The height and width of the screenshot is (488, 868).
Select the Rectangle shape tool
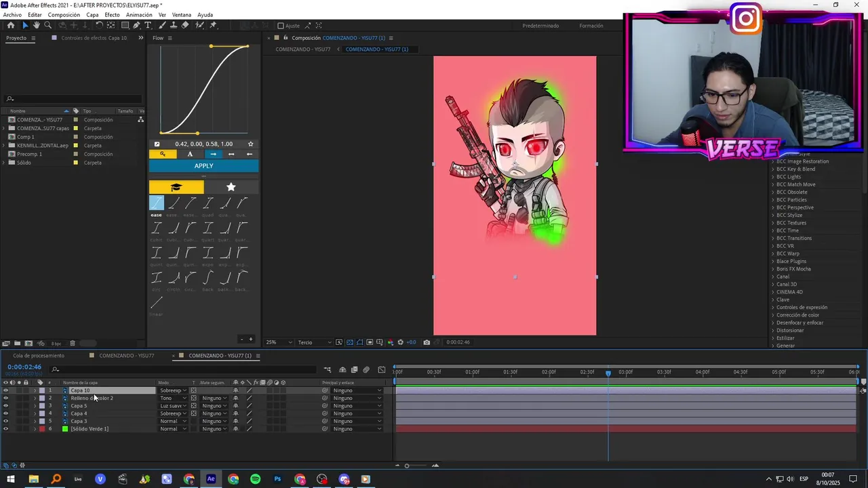click(x=125, y=25)
